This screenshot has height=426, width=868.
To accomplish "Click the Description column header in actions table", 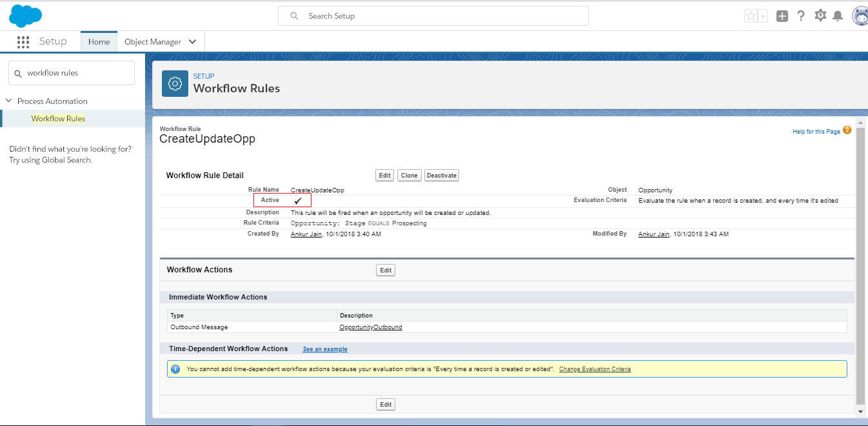I will [357, 316].
